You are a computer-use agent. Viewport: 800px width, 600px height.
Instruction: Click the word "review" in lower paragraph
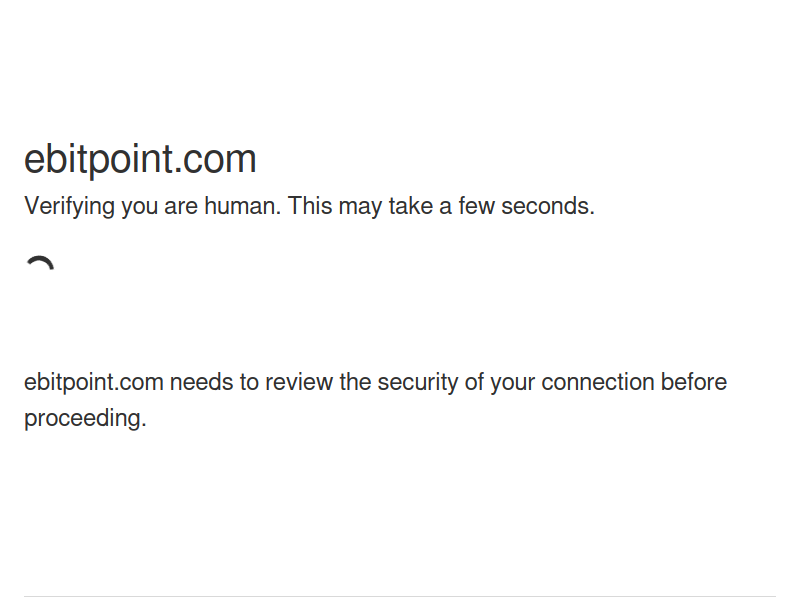click(x=299, y=382)
